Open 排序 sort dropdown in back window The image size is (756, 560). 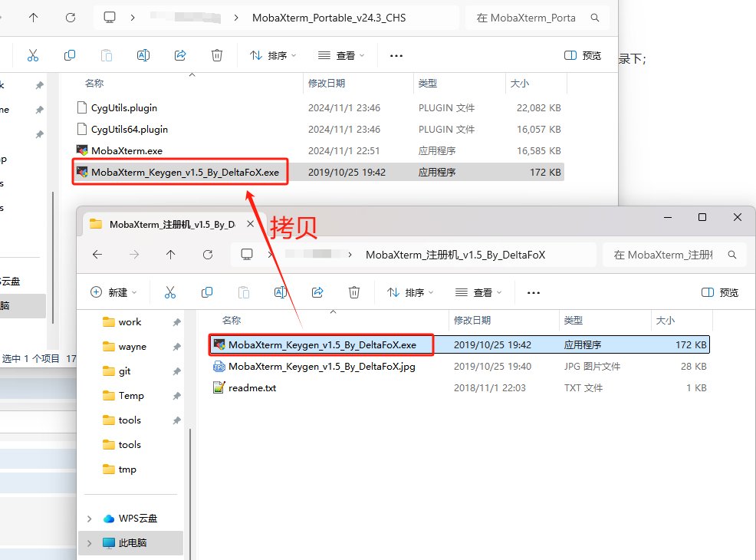coord(273,55)
